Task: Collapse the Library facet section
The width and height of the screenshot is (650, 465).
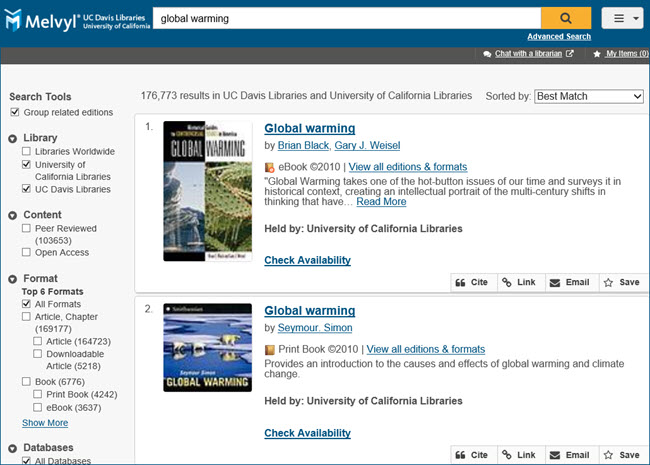Action: (12, 138)
